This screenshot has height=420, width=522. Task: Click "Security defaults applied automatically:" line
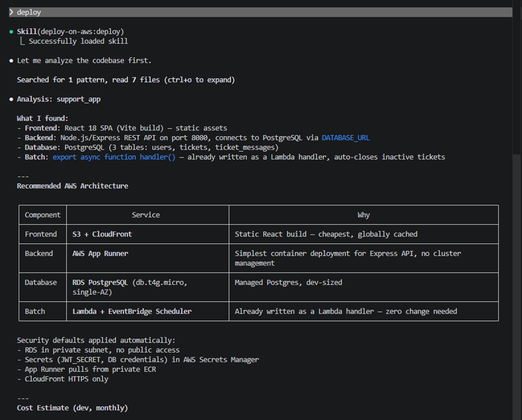[96, 340]
